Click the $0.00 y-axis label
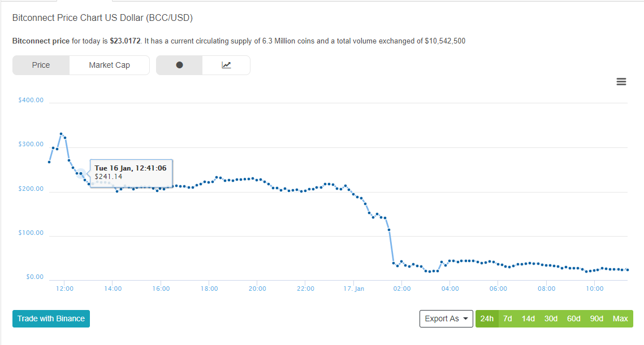644x345 pixels. (x=34, y=277)
